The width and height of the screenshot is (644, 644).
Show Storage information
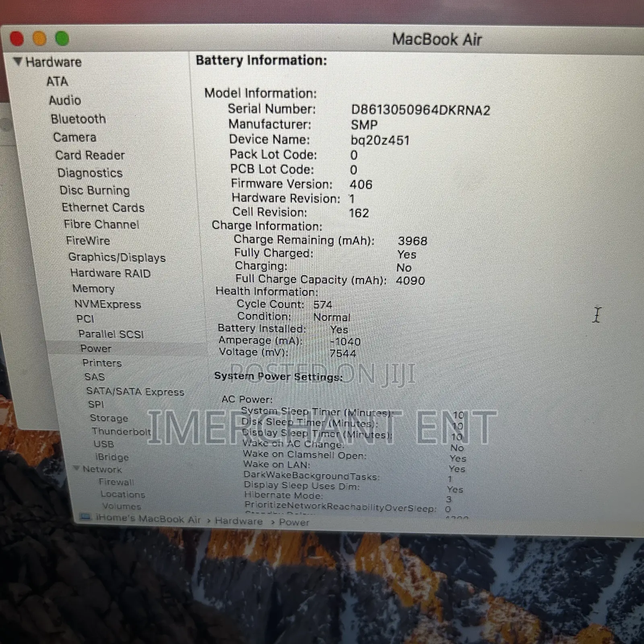109,418
